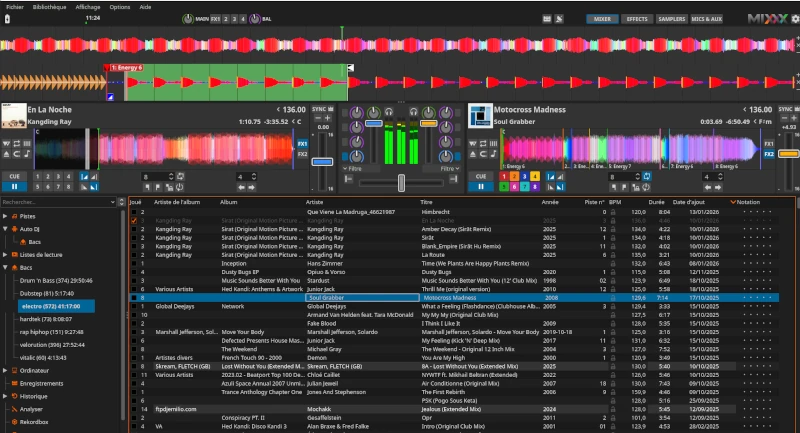Show the SAMPLERS section
800x433 pixels.
point(671,19)
